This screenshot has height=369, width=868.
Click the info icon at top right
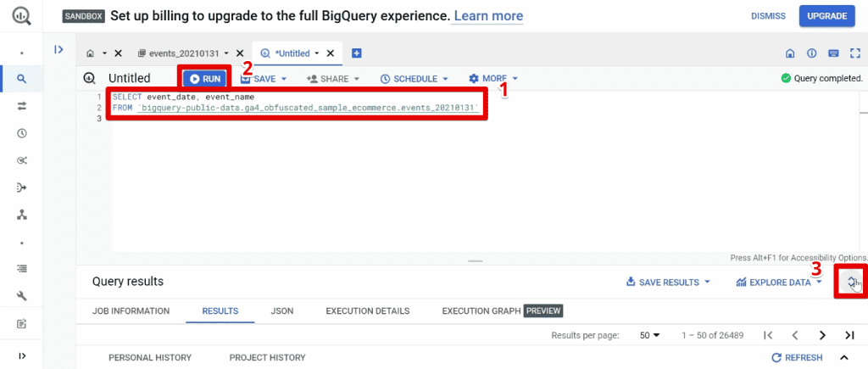coord(812,53)
